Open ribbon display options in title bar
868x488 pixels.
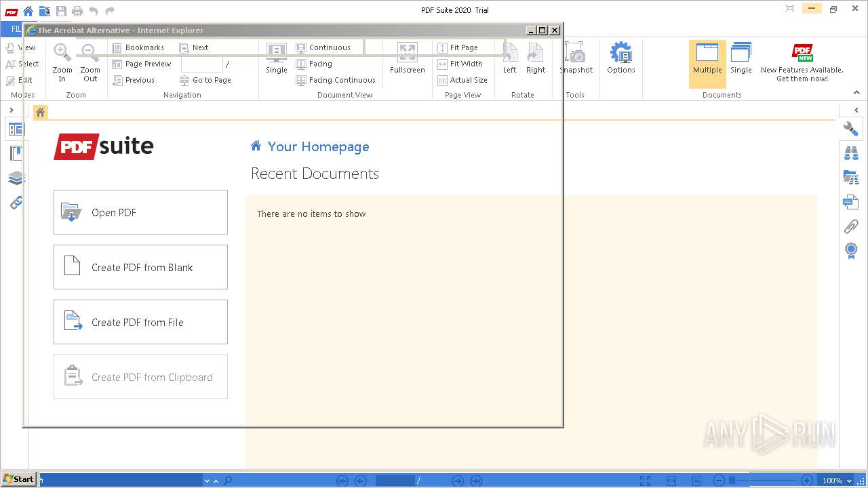click(790, 9)
